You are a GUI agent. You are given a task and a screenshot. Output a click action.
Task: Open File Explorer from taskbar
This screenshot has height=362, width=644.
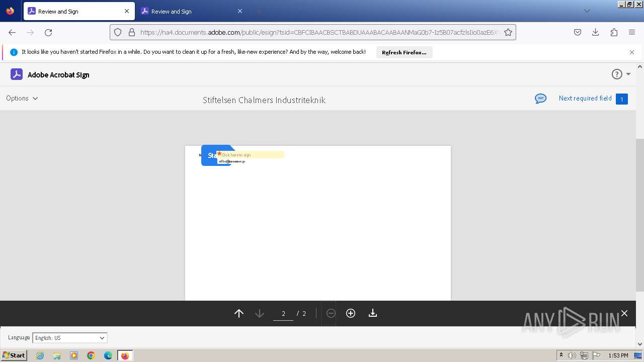click(x=57, y=355)
